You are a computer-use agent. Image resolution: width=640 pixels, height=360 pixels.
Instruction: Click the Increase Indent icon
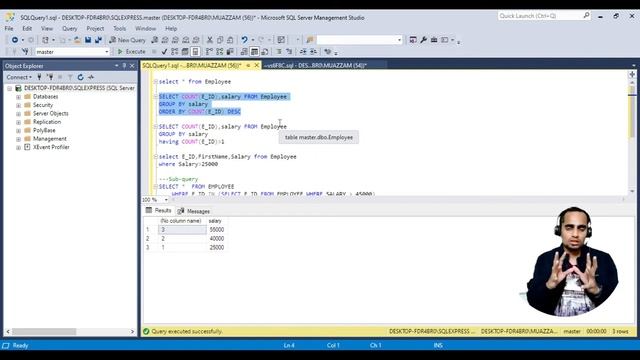[313, 52]
